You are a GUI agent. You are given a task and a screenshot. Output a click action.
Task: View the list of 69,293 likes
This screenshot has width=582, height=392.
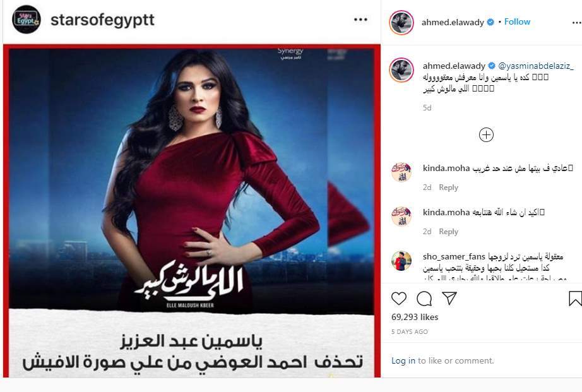(x=415, y=317)
